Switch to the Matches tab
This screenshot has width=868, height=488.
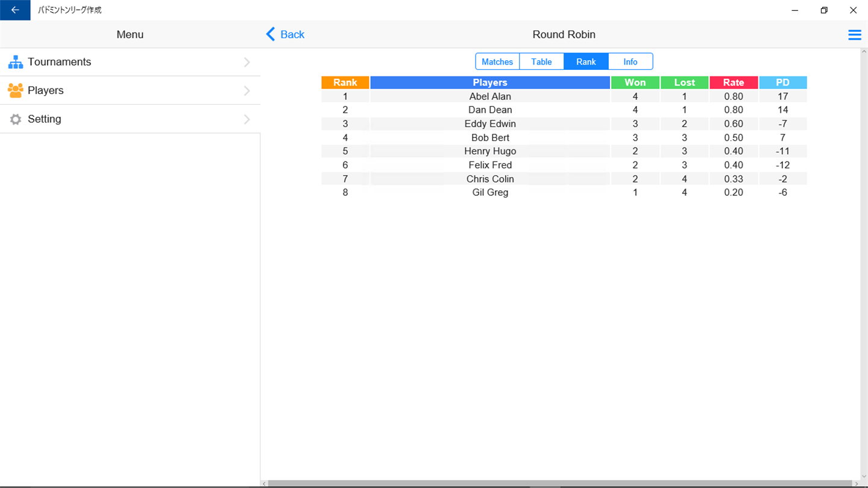click(497, 61)
